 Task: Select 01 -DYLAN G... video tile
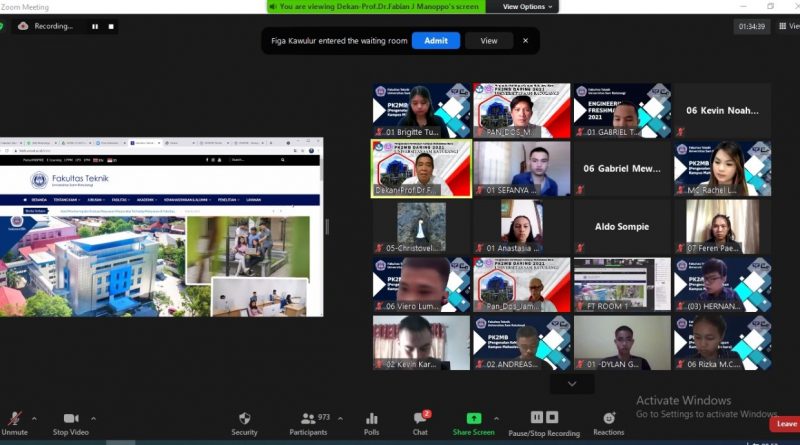[x=622, y=343]
